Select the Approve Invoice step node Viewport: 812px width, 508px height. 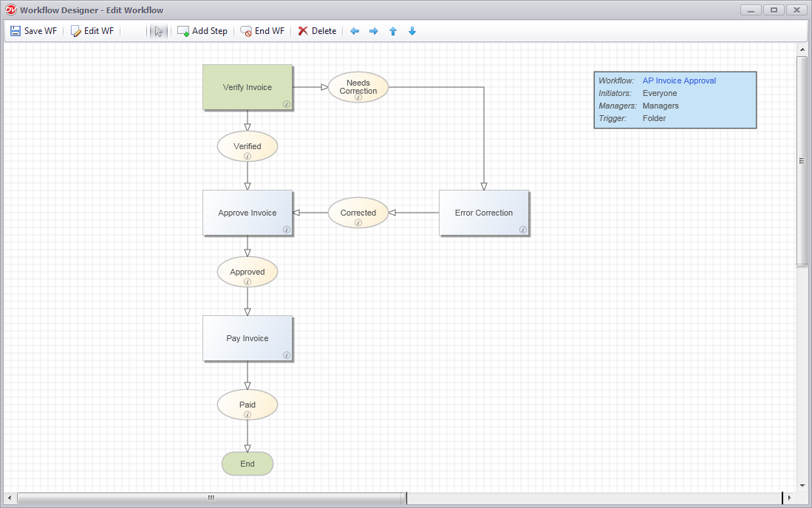click(248, 213)
